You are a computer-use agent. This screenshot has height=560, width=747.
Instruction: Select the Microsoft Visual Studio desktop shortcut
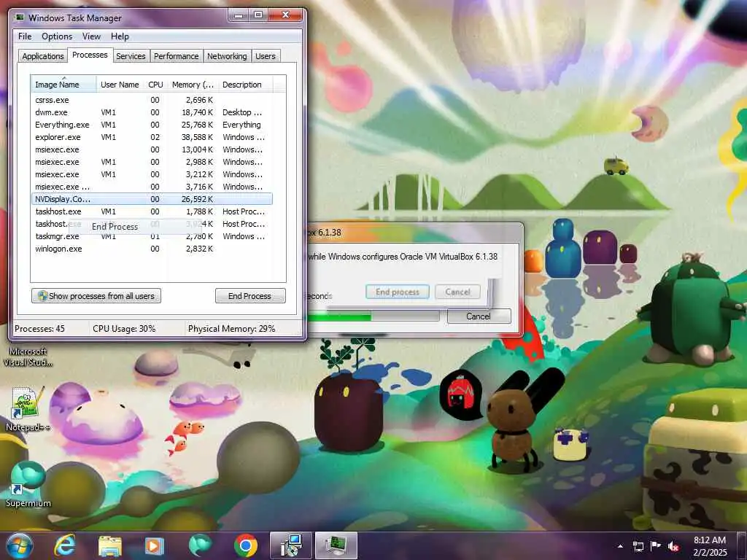click(28, 357)
